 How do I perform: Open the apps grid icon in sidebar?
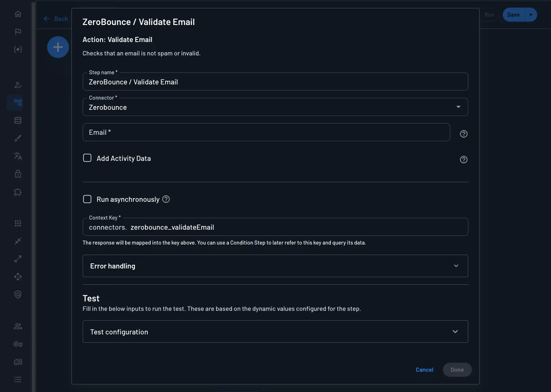[18, 223]
